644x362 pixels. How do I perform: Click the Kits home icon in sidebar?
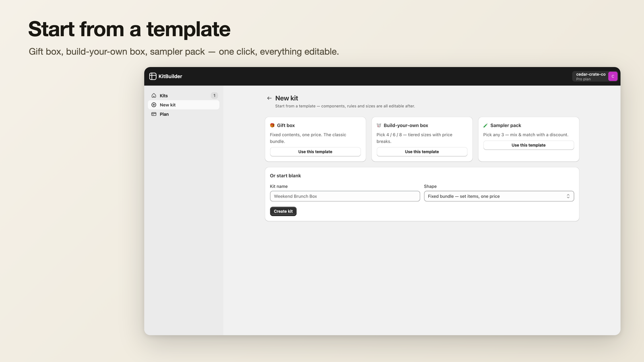154,96
